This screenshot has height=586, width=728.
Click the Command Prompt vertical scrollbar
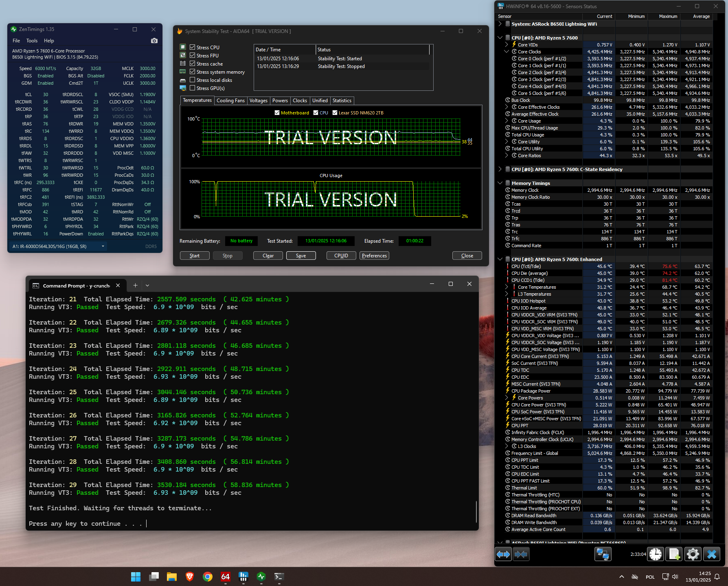pos(476,511)
